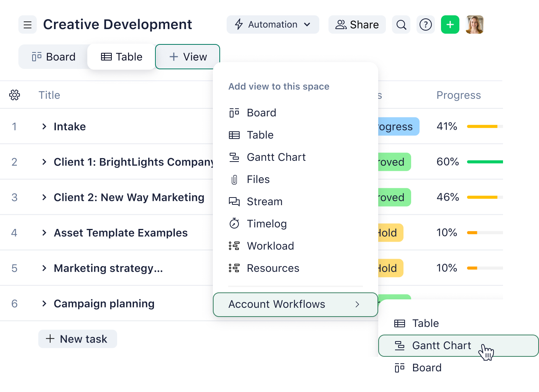Switch to the Board tab
This screenshot has width=539, height=392.
(x=53, y=56)
